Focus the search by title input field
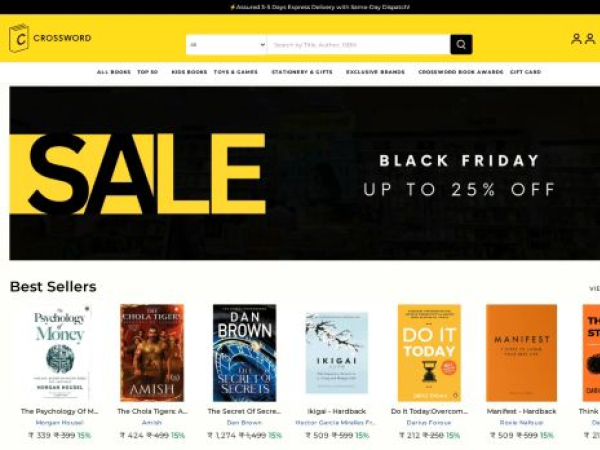 pyautogui.click(x=359, y=45)
